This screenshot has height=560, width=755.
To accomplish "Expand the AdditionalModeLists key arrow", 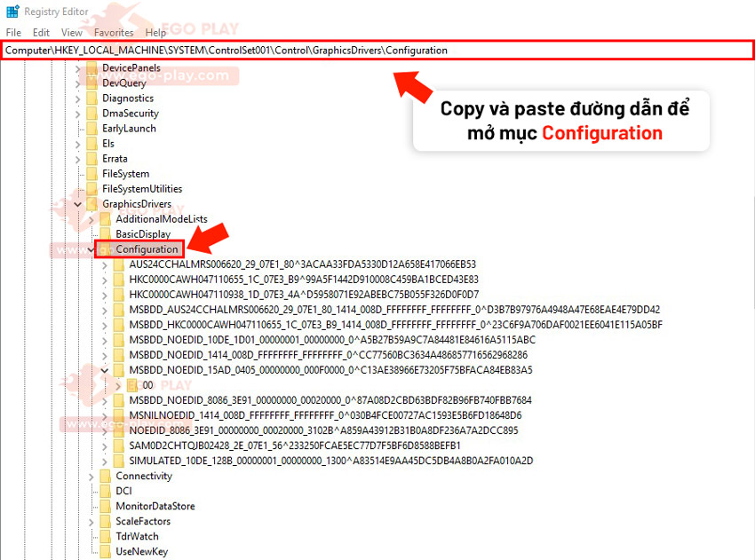I will coord(91,219).
